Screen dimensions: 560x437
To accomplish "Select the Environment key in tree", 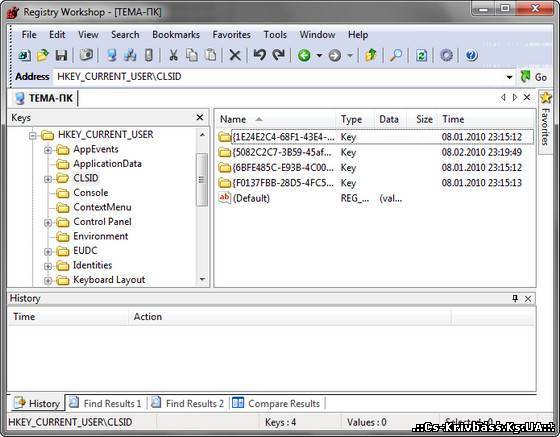I will tap(100, 236).
